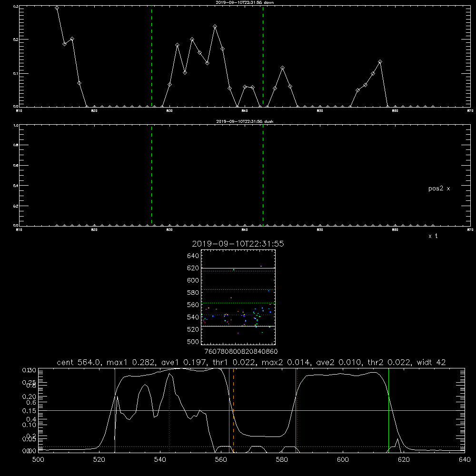This screenshot has width=476, height=476.
Task: Click the green vertical line at 525 in bottom plot
Action: [x=115, y=410]
